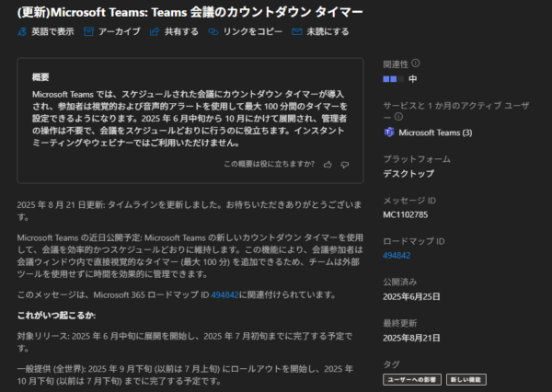
Task: Give thumbs down to the summary
Action: [x=345, y=165]
